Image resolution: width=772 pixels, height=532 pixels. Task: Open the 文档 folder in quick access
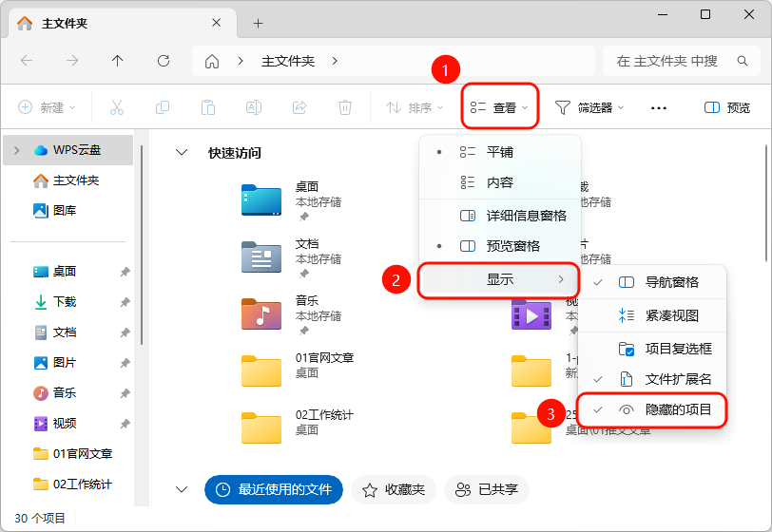(x=261, y=256)
